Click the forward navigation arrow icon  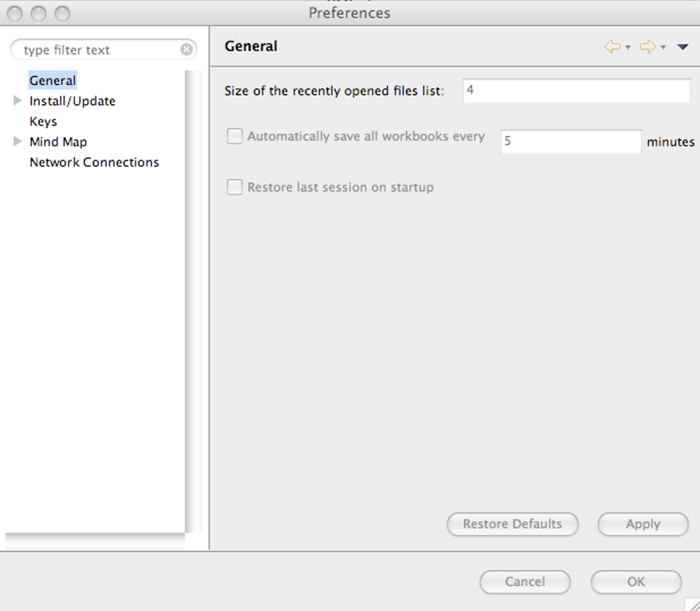(x=646, y=47)
